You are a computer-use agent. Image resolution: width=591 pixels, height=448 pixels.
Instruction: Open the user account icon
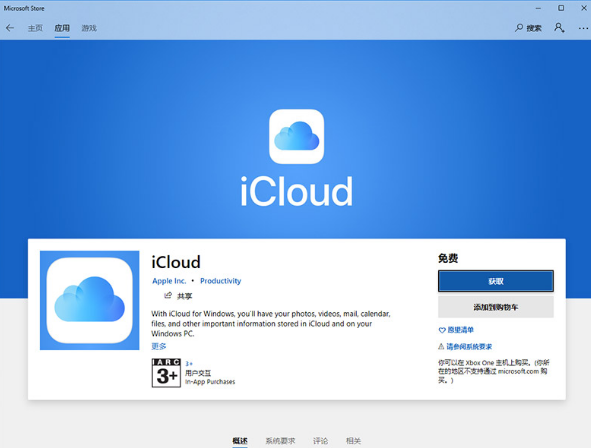pyautogui.click(x=559, y=28)
